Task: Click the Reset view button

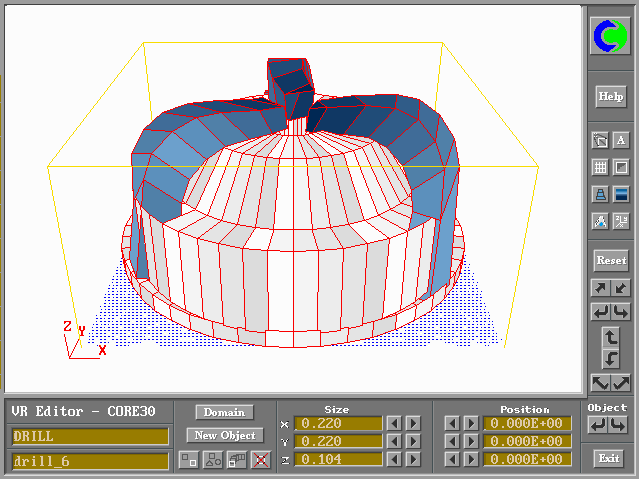Action: click(x=610, y=260)
